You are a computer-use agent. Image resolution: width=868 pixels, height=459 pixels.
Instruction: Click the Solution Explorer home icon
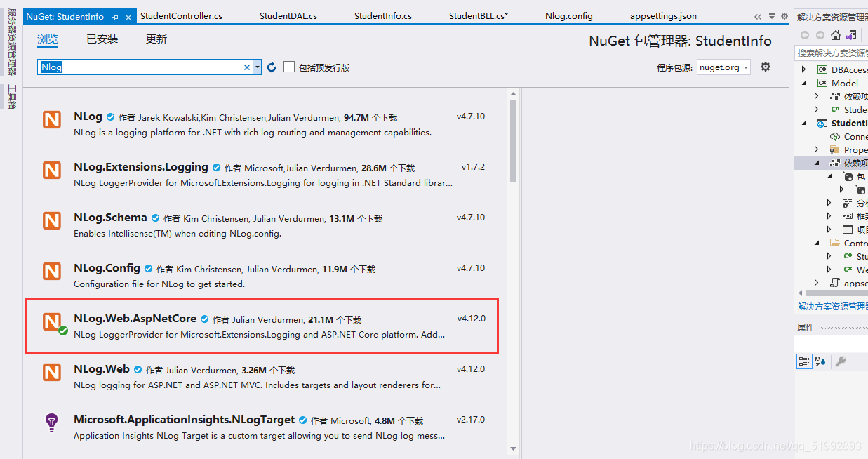835,35
